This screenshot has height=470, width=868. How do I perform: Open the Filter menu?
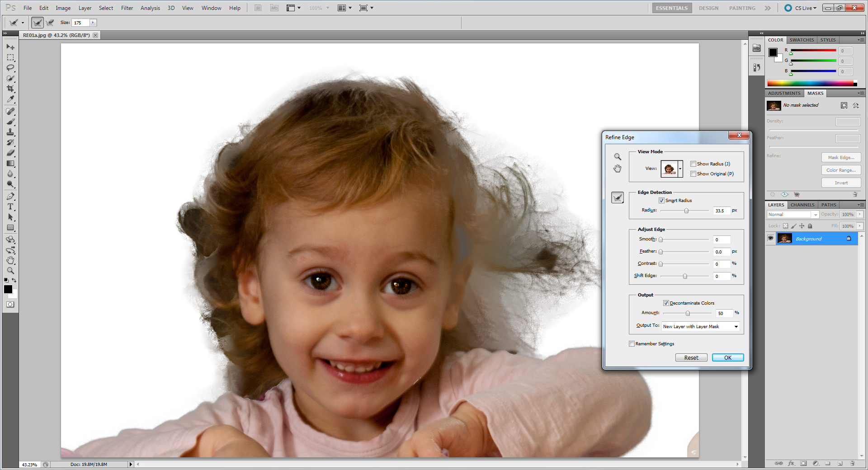pyautogui.click(x=127, y=8)
